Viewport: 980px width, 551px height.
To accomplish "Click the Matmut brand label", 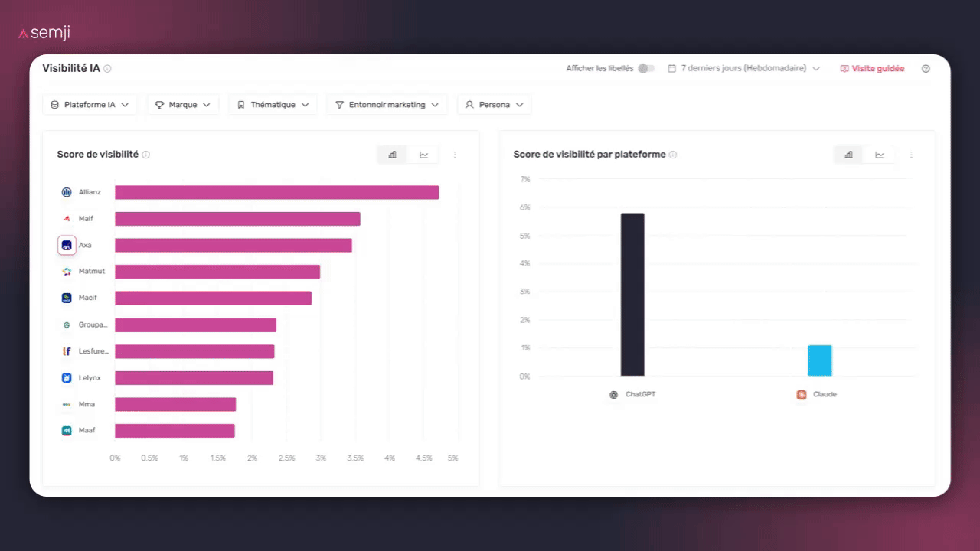I will tap(92, 272).
